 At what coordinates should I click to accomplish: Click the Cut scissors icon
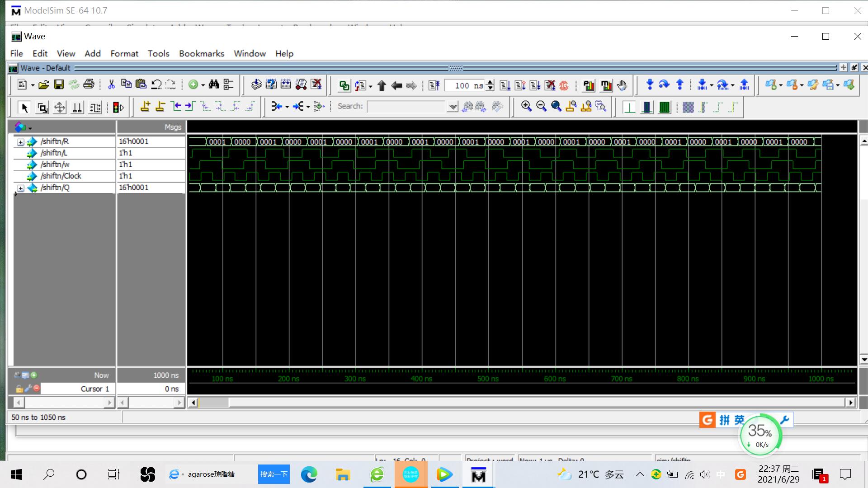point(111,84)
